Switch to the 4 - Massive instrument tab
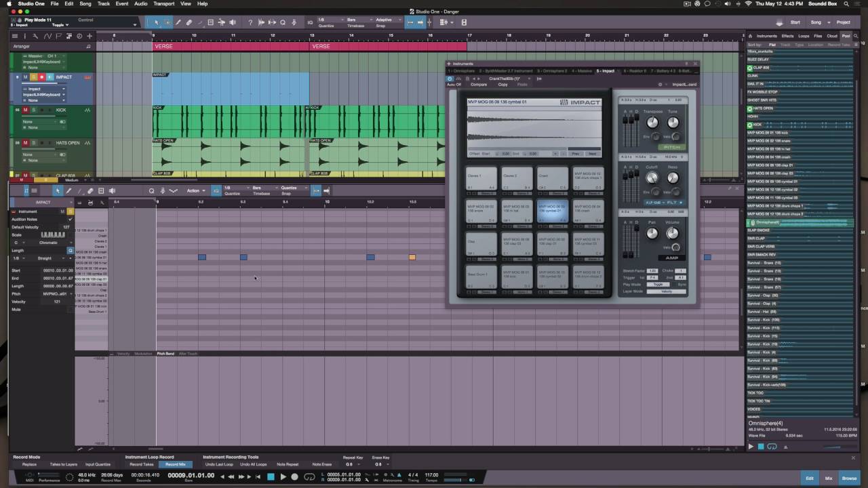 582,71
